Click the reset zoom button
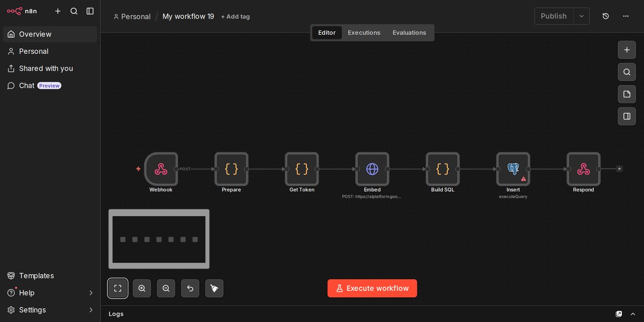The image size is (644, 322). point(190,288)
